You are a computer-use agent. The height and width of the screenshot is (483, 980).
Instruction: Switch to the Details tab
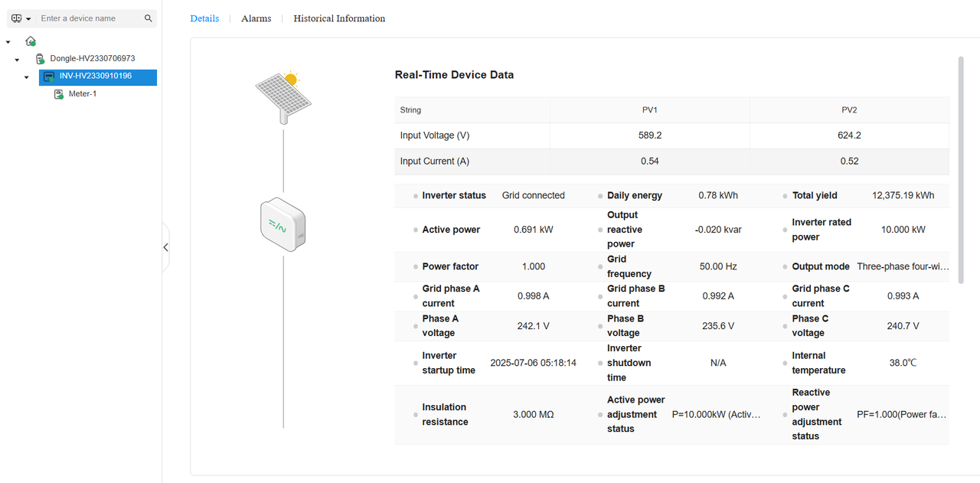[x=204, y=18]
